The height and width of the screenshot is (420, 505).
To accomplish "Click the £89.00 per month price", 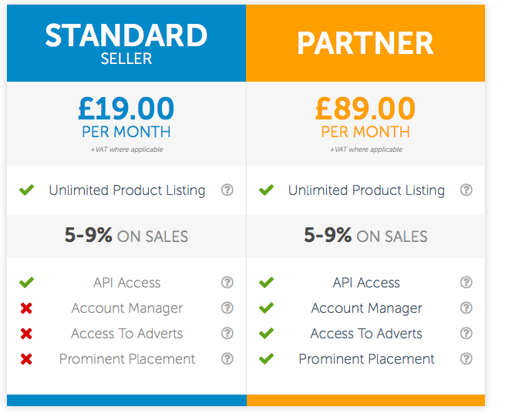I will tap(365, 117).
